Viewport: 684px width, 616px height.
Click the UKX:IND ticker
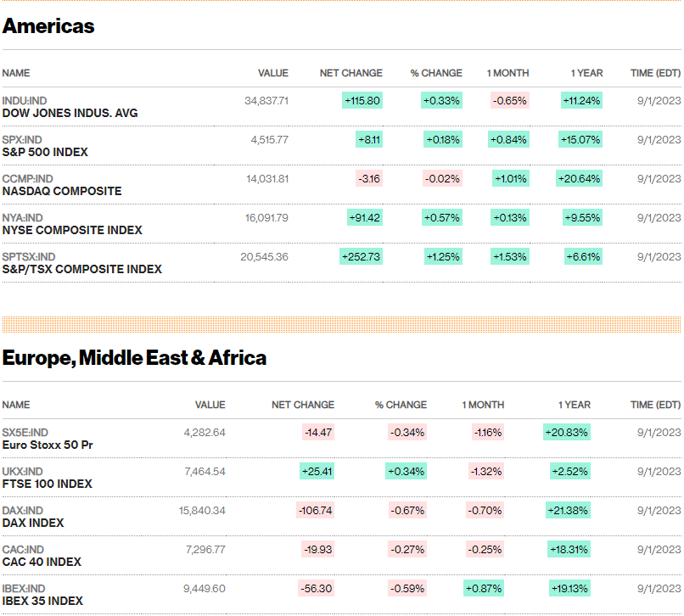coord(23,472)
